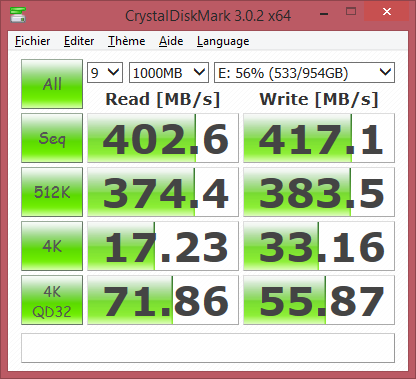Click the CrystalDiskMark app icon in title bar
416x379 pixels.
pos(18,14)
